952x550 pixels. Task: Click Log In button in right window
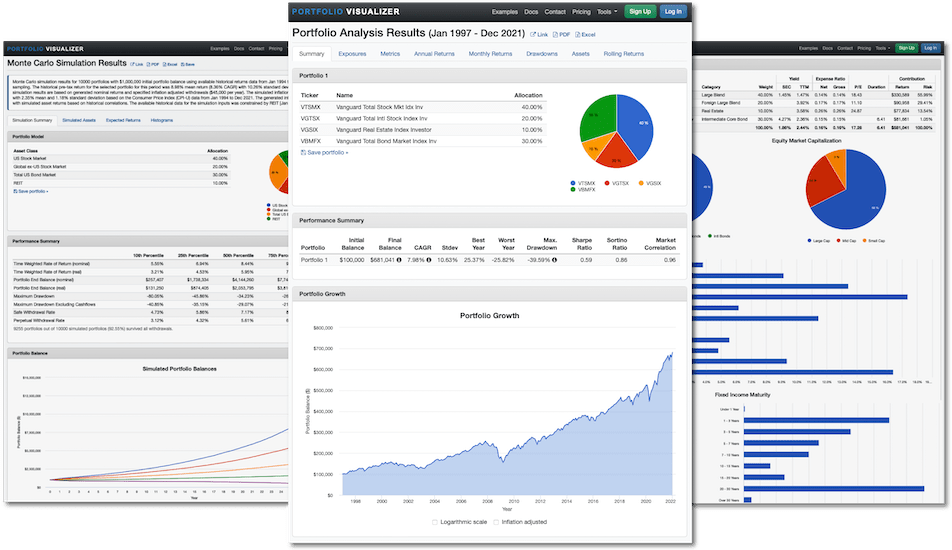(930, 48)
